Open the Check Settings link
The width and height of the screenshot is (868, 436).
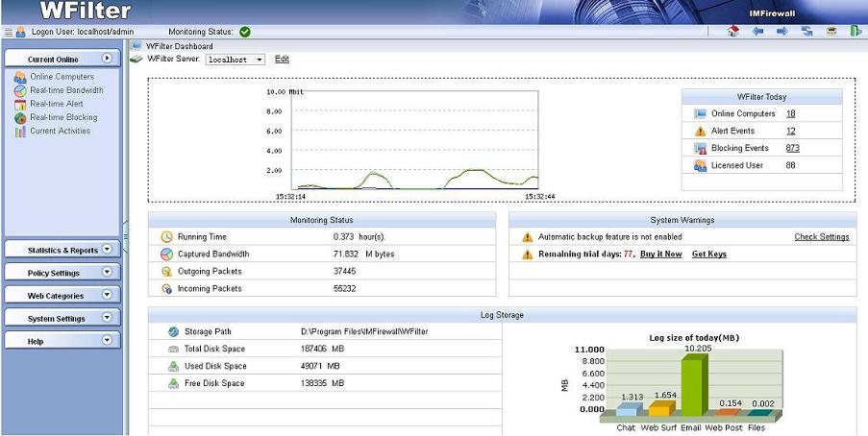(x=822, y=237)
